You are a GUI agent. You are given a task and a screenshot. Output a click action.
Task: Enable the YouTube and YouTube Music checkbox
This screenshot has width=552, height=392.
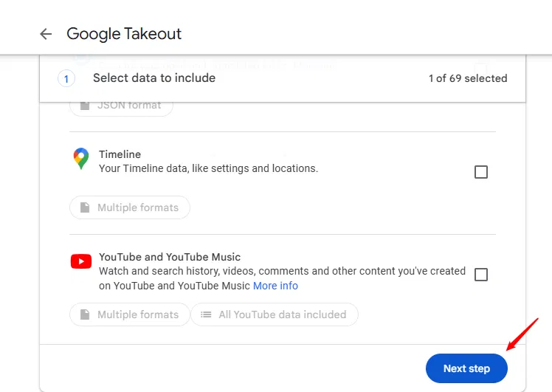click(x=481, y=275)
